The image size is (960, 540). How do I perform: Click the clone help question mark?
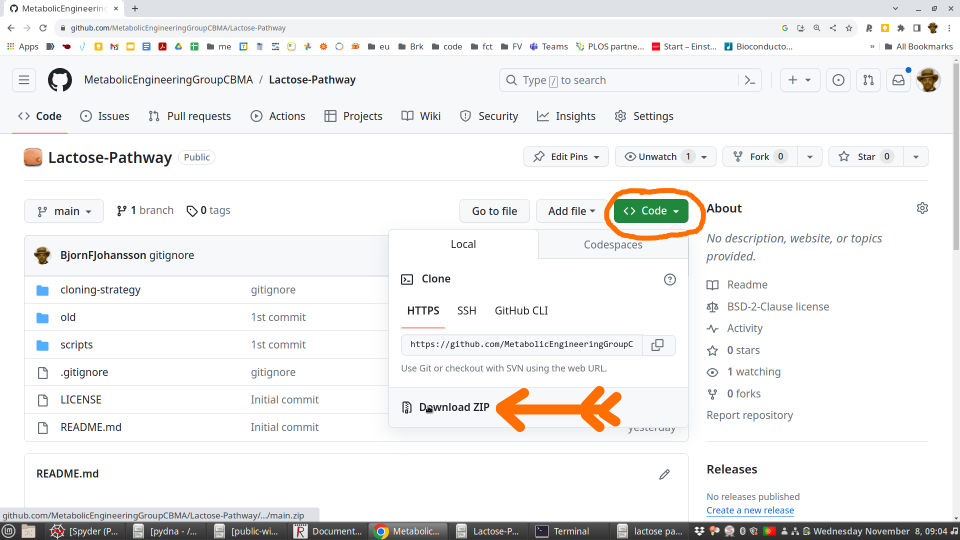pyautogui.click(x=670, y=279)
